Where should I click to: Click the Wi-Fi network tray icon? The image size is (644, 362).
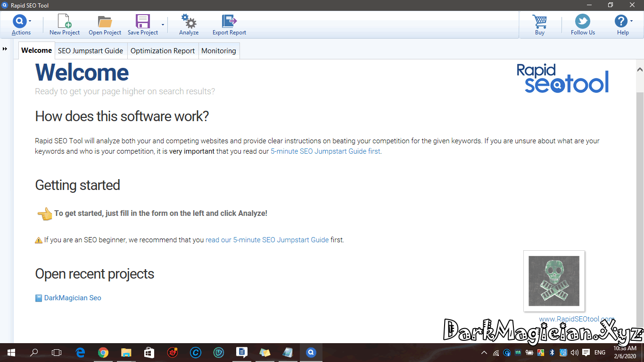[x=496, y=353]
